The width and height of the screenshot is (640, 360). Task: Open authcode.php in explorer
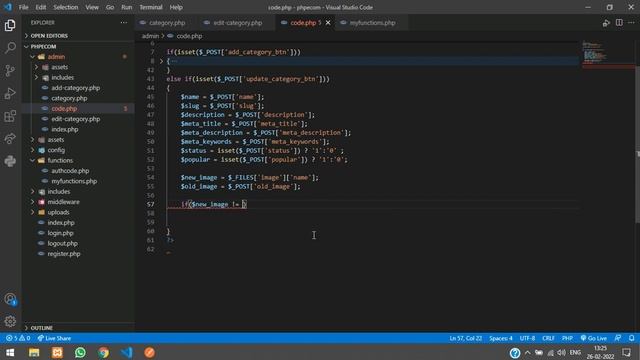pos(70,171)
